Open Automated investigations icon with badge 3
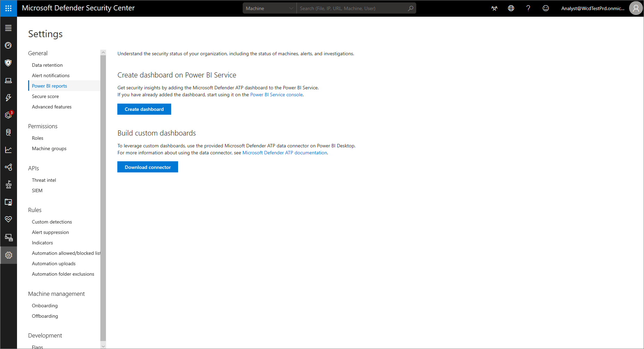 click(8, 115)
